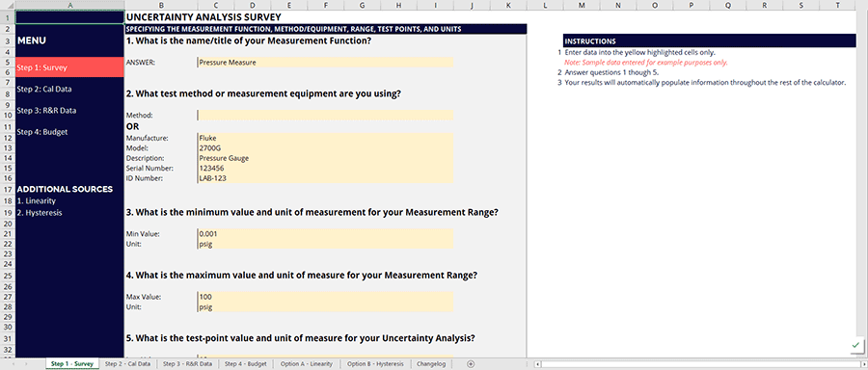Image resolution: width=868 pixels, height=370 pixels.
Task: Click the UNCERTAINTY ANALYSIS SURVEY title
Action: pos(203,17)
